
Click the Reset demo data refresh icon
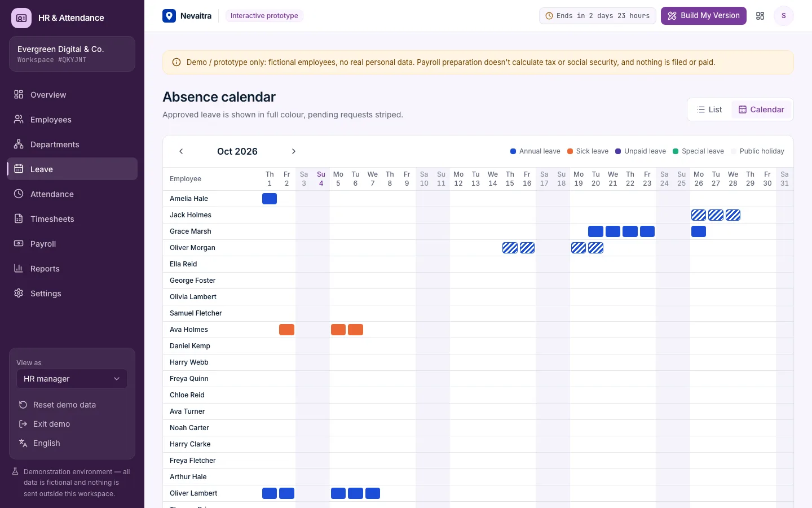[23, 405]
